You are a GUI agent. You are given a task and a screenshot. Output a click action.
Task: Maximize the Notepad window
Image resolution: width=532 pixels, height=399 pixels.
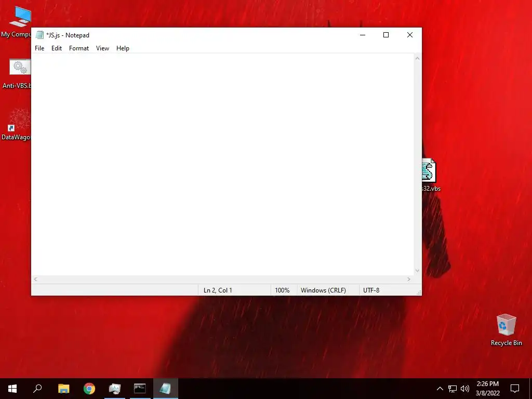(386, 35)
